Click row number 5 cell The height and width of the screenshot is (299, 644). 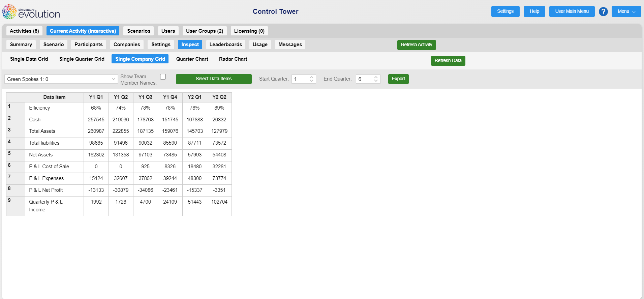click(x=16, y=155)
